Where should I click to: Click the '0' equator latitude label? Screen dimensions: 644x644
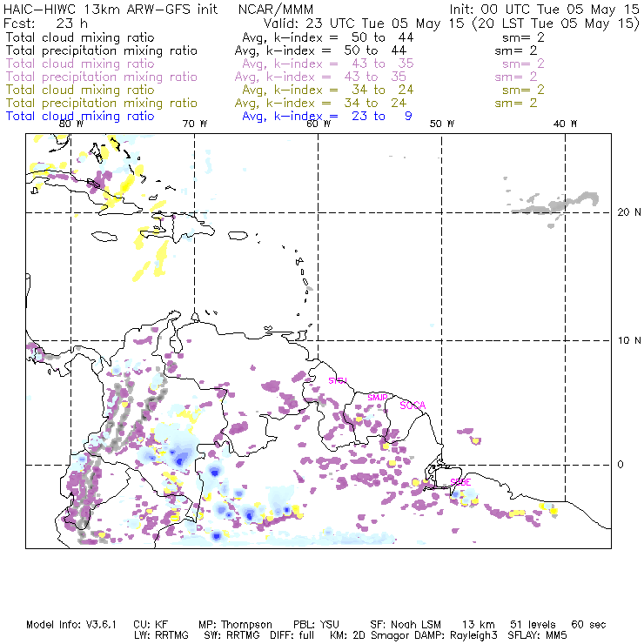tap(621, 465)
